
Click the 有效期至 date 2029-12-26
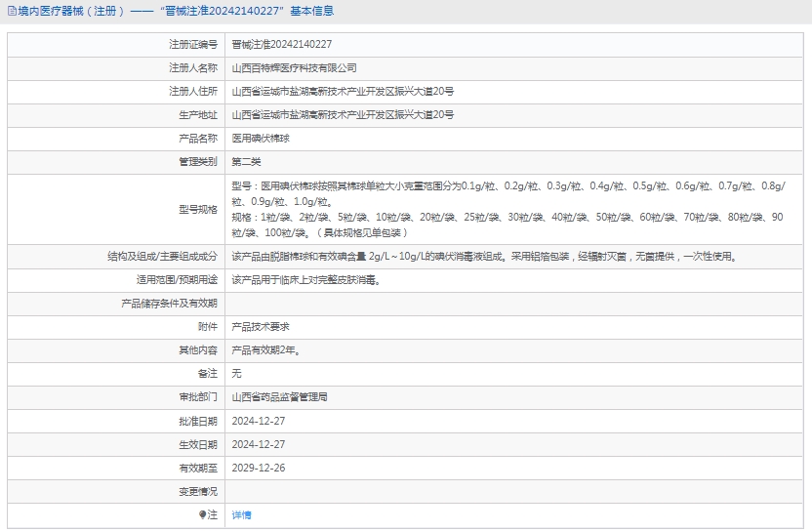click(x=259, y=468)
